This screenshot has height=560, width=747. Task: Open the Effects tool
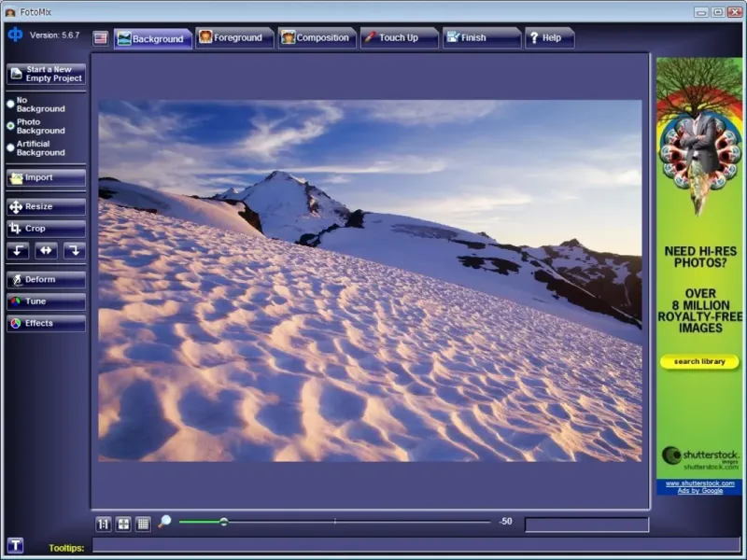click(46, 324)
